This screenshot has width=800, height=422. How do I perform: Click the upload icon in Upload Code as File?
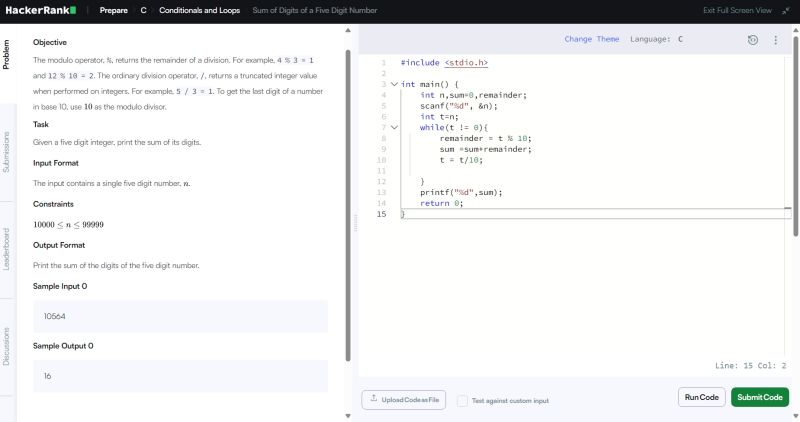click(x=374, y=399)
